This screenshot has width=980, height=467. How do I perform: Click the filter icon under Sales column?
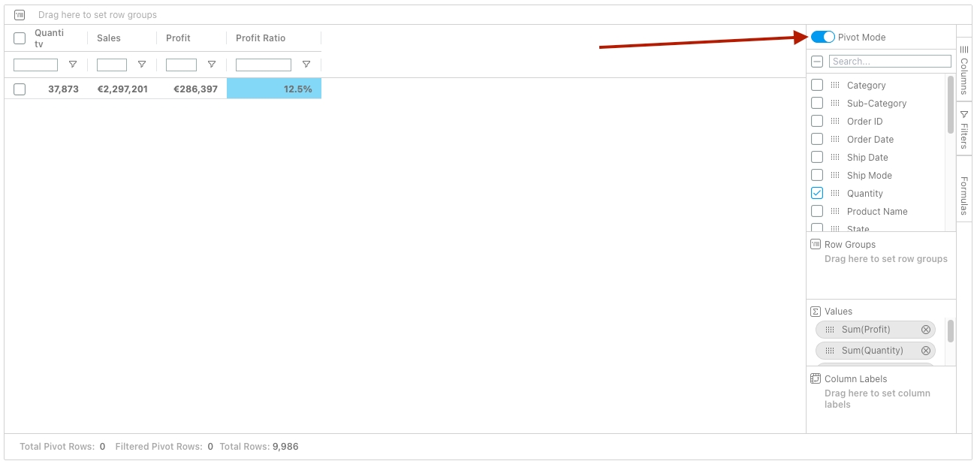(x=142, y=65)
